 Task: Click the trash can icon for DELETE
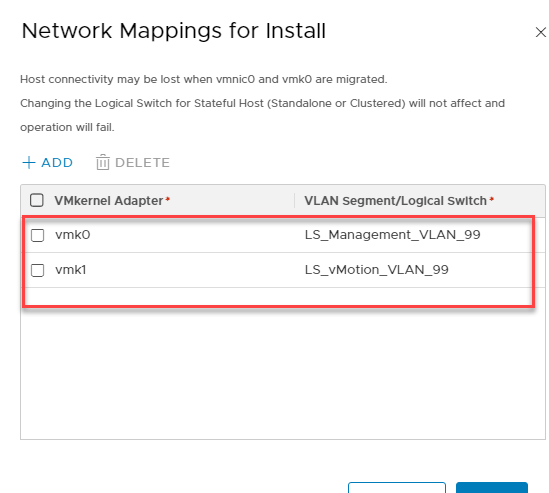pyautogui.click(x=103, y=162)
